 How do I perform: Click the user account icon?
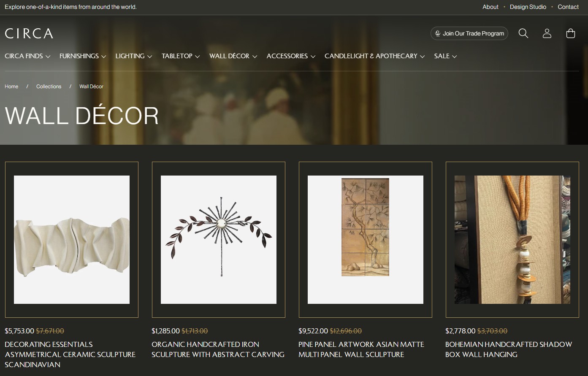547,33
